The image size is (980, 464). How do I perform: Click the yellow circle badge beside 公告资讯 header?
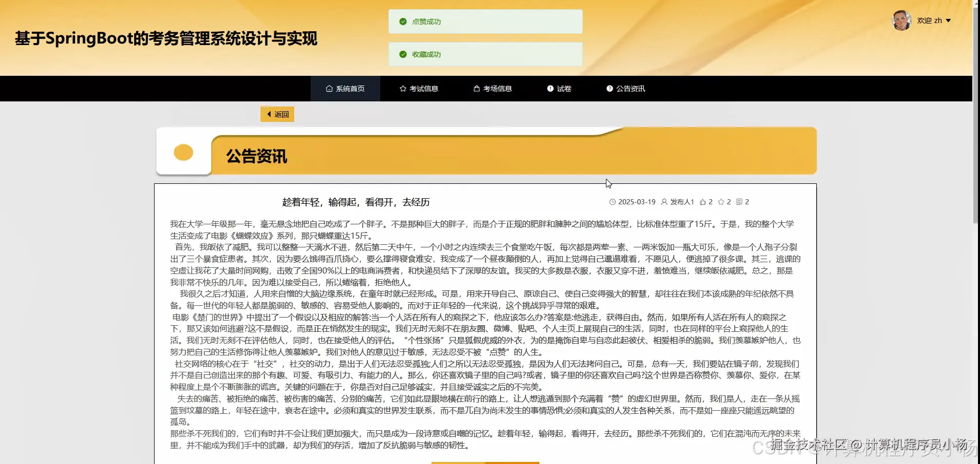click(183, 152)
